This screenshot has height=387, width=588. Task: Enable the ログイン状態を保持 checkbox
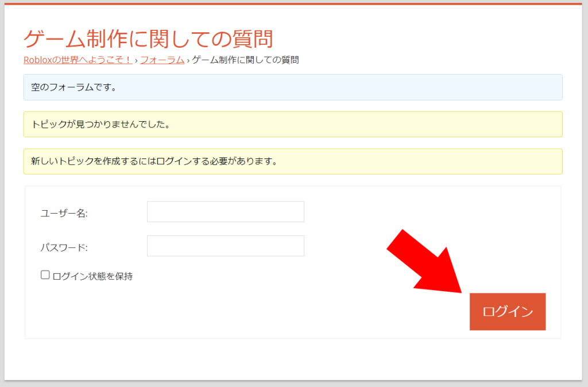[x=45, y=275]
